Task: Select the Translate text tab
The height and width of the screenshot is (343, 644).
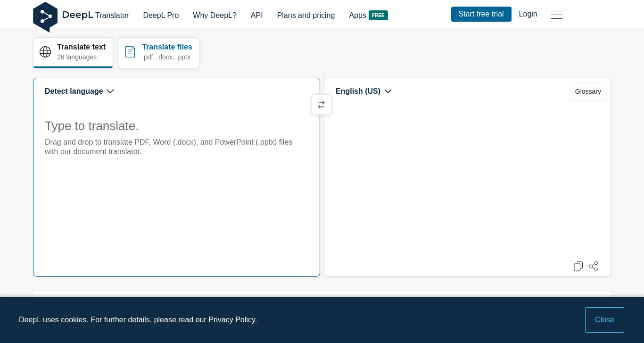Action: [x=73, y=52]
